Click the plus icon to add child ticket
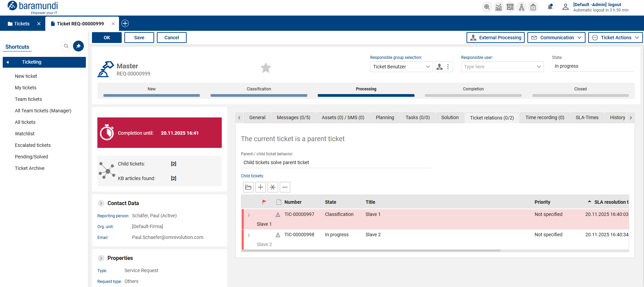644x287 pixels. click(x=261, y=187)
